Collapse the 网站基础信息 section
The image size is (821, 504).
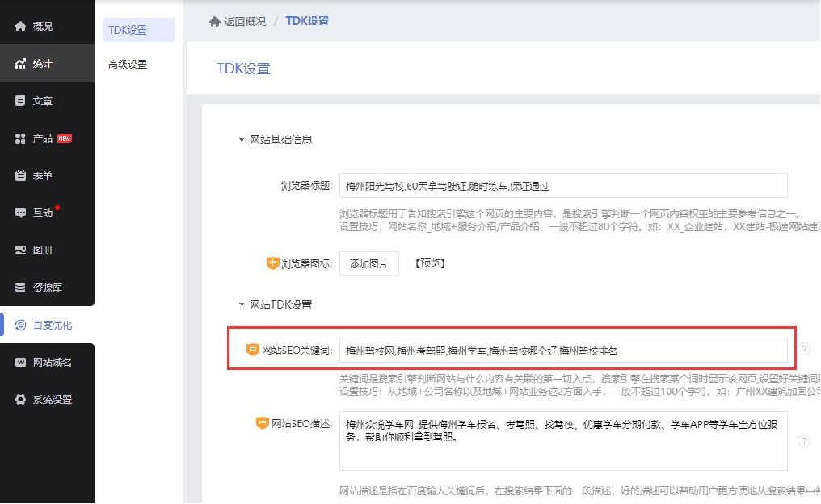click(242, 140)
